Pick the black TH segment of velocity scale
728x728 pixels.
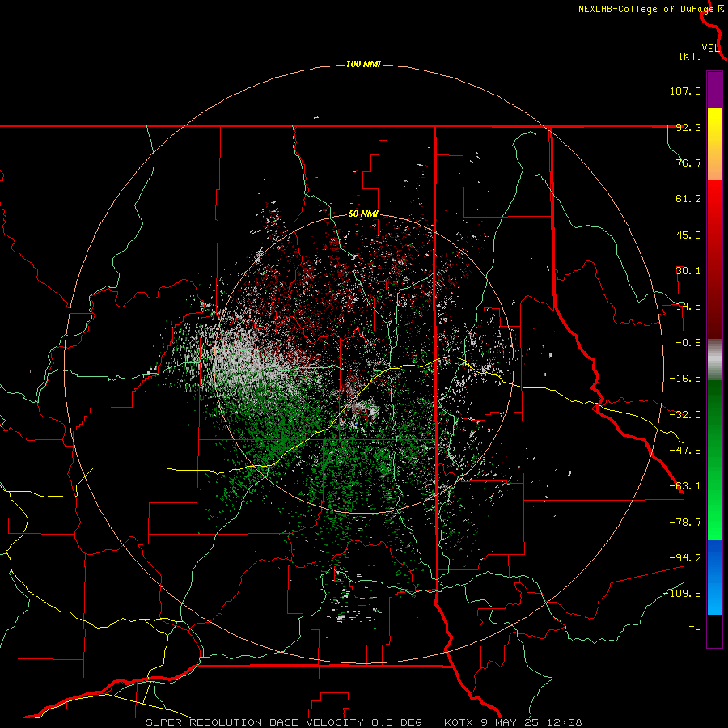tap(714, 631)
